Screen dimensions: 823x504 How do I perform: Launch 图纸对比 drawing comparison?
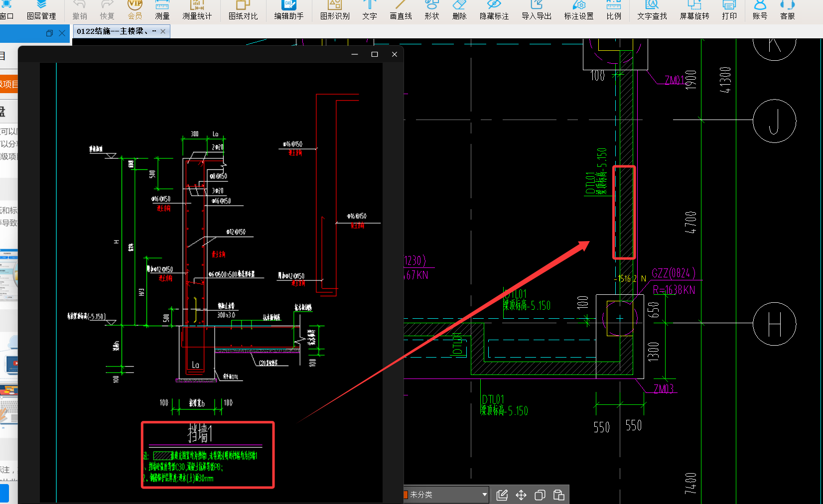(x=243, y=10)
